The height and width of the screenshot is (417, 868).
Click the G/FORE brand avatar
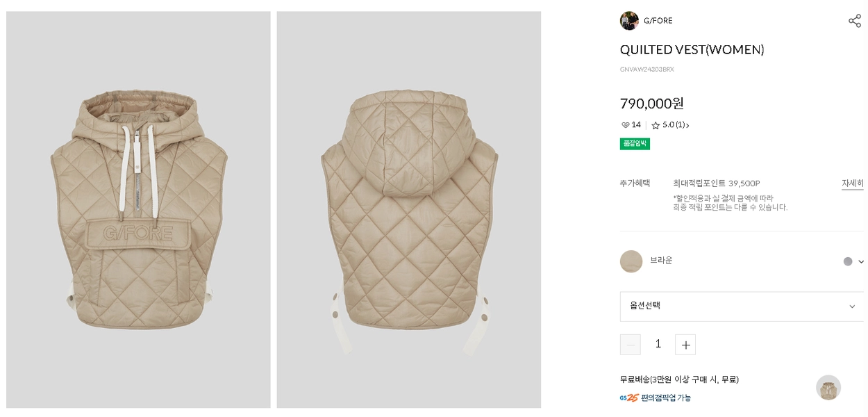coord(629,21)
